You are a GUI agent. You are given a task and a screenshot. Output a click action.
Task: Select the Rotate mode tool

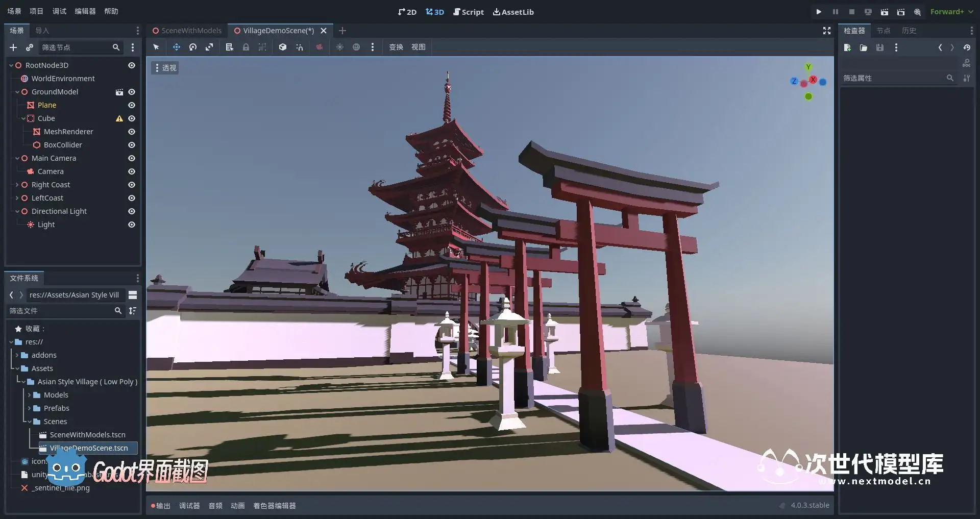[x=193, y=47]
